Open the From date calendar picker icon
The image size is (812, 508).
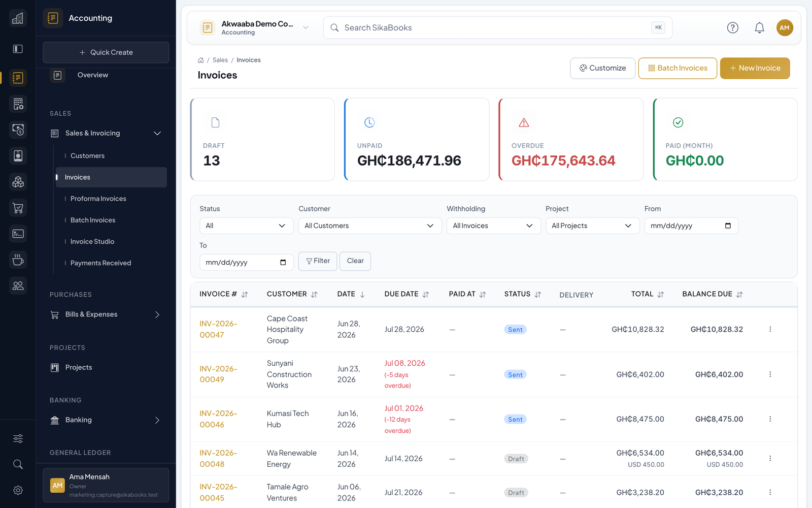coord(728,226)
